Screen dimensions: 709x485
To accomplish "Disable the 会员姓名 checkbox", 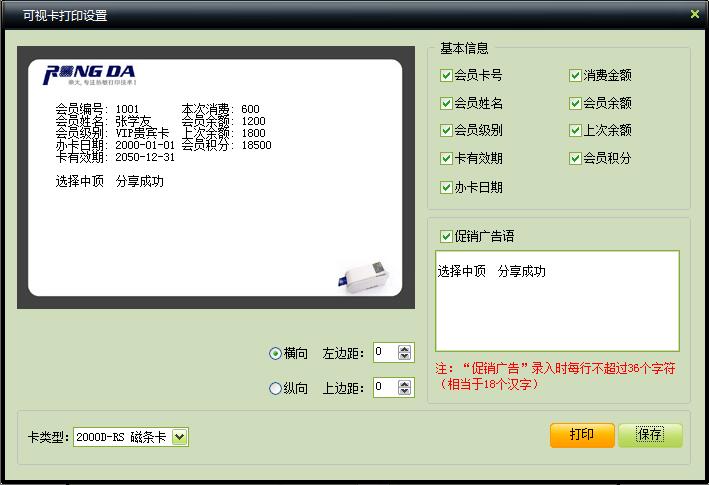I will pyautogui.click(x=446, y=103).
